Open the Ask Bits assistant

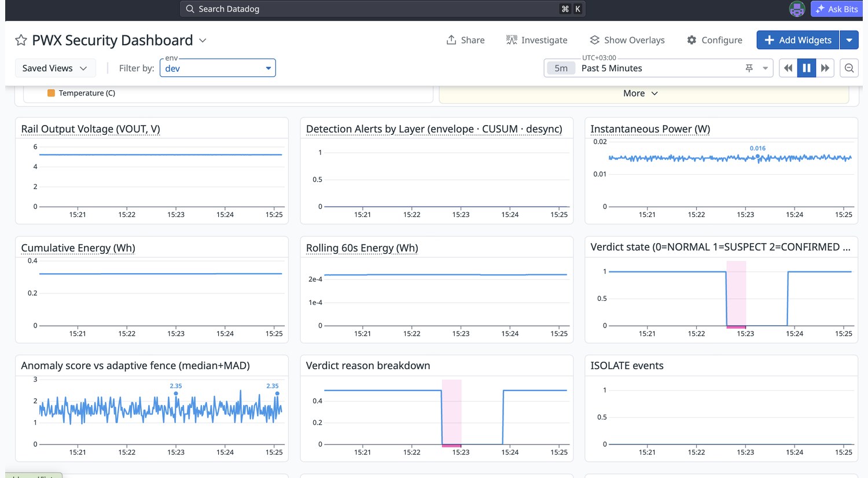pyautogui.click(x=837, y=9)
